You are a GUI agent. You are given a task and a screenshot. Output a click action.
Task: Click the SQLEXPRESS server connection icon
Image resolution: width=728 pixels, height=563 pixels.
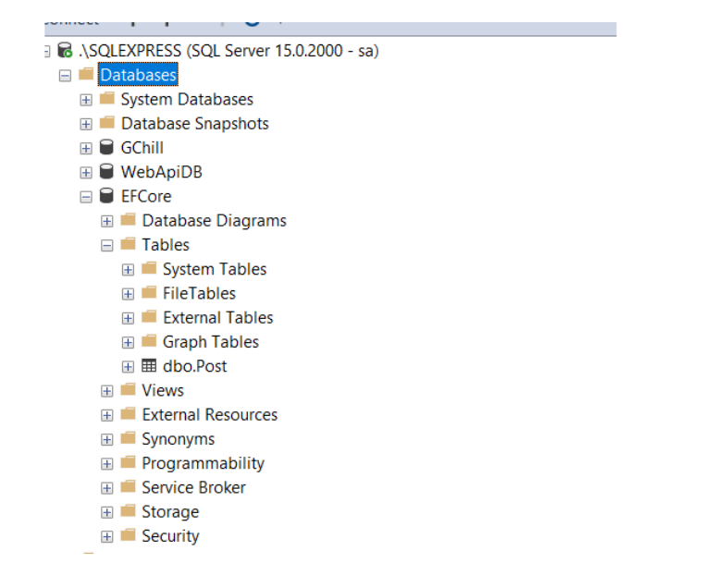(x=65, y=50)
